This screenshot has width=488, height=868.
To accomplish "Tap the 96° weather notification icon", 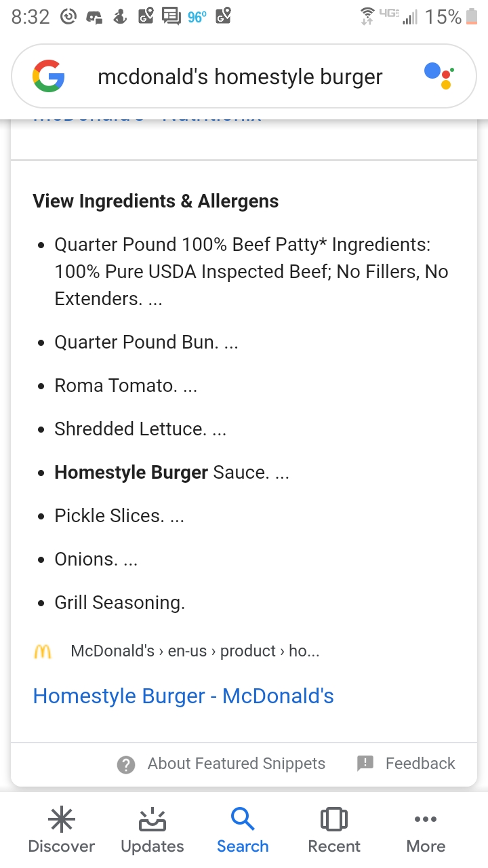I will (197, 17).
